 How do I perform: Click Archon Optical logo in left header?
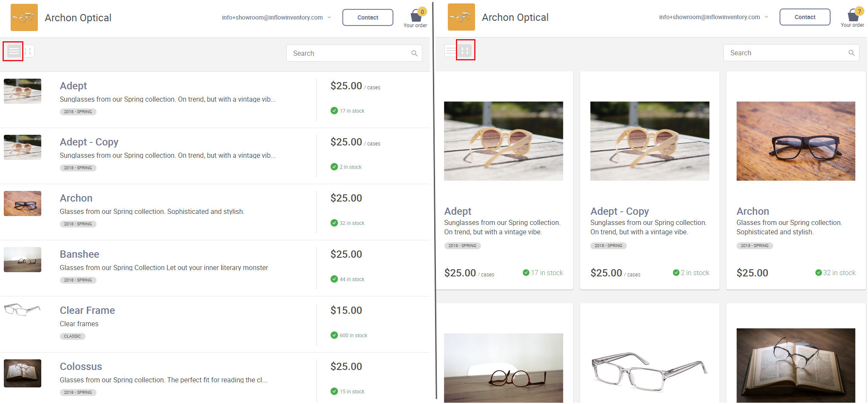click(x=24, y=17)
